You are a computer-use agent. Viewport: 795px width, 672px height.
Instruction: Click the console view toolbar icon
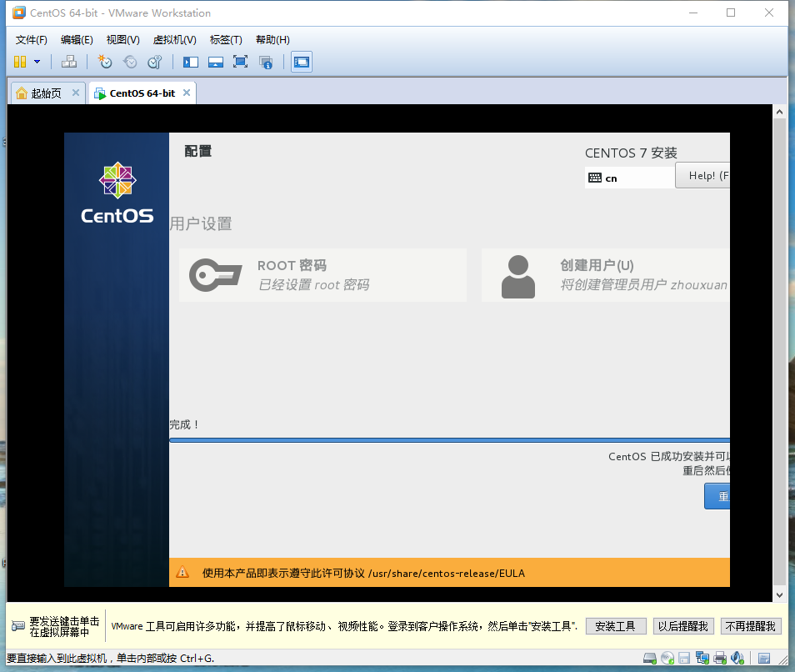pos(301,62)
